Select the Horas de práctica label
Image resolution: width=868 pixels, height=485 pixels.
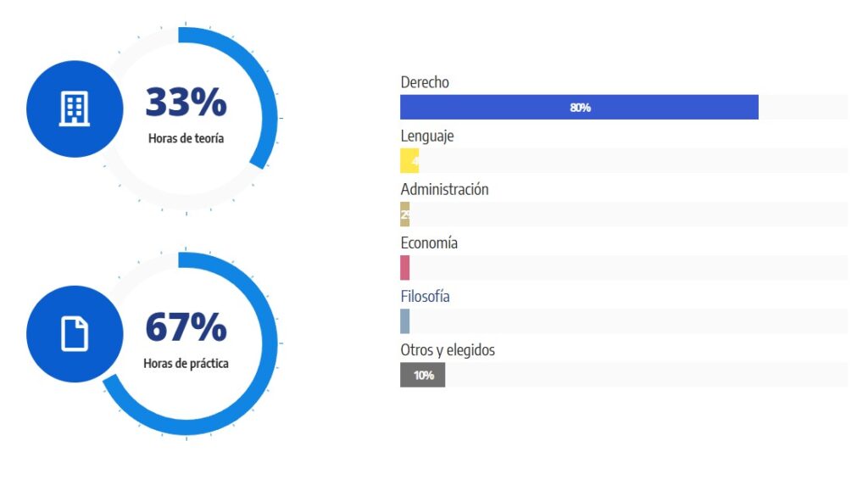[x=186, y=364]
